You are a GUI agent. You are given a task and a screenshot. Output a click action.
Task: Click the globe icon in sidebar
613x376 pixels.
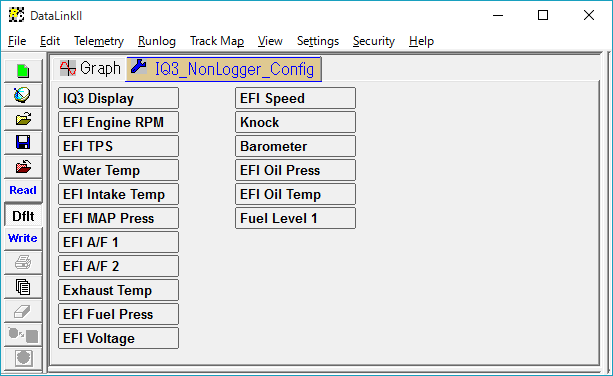[23, 95]
